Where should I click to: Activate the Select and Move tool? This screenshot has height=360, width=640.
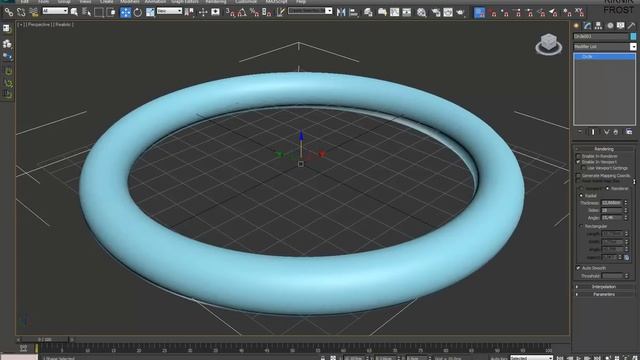pyautogui.click(x=125, y=12)
